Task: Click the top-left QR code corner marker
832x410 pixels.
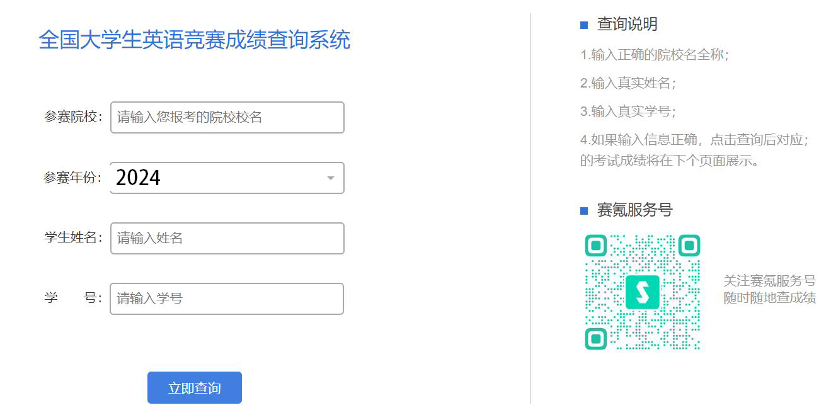Action: point(596,246)
